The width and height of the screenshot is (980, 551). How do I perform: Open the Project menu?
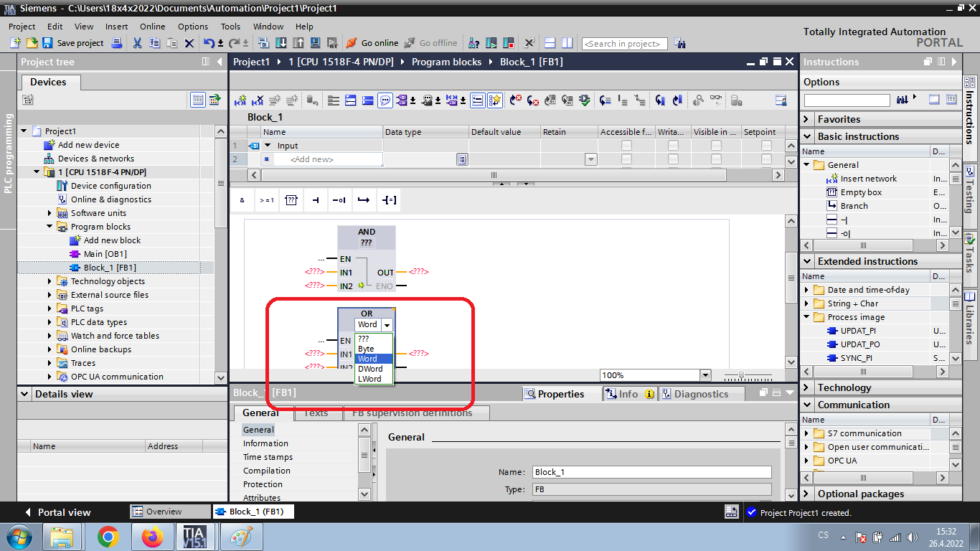coord(22,27)
